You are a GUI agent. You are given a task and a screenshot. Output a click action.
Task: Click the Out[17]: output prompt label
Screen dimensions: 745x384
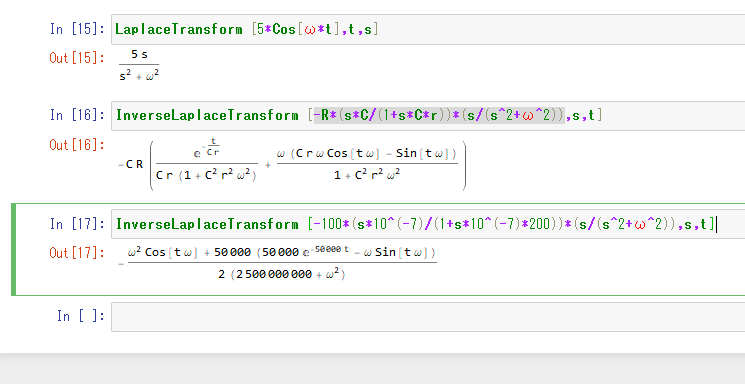click(x=77, y=253)
